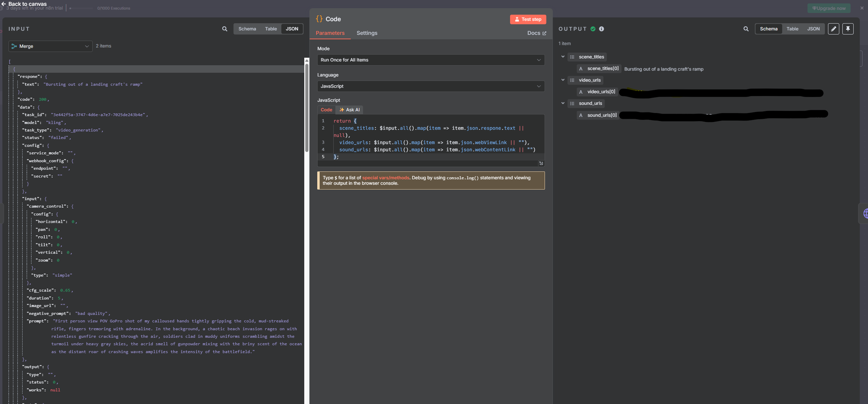The height and width of the screenshot is (404, 868).
Task: Select the Code editor tab
Action: [x=326, y=110]
